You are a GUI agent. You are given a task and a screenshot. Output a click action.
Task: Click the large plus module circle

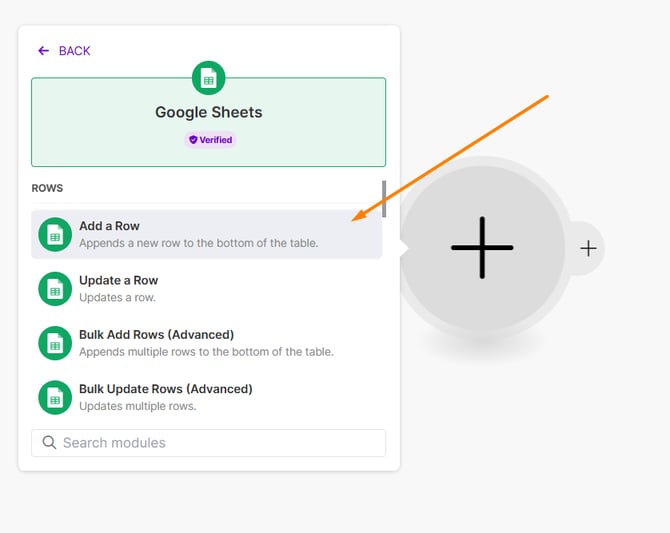(x=482, y=247)
